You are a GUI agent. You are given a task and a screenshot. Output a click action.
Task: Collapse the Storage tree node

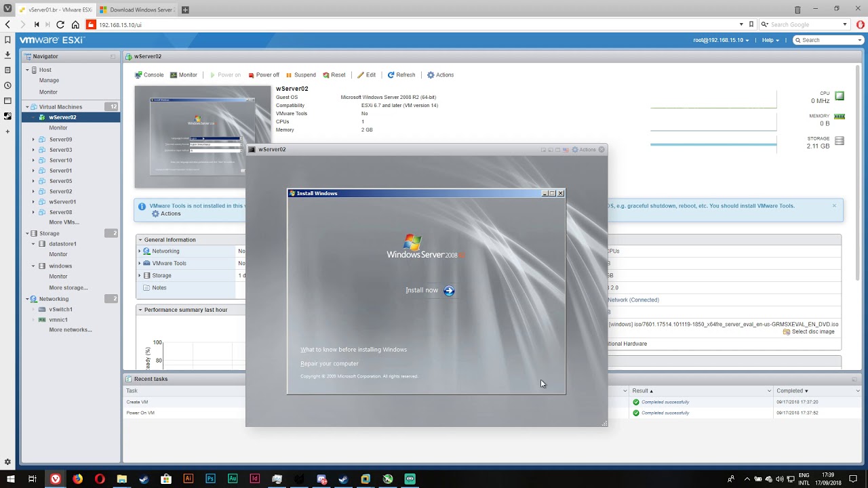point(28,234)
